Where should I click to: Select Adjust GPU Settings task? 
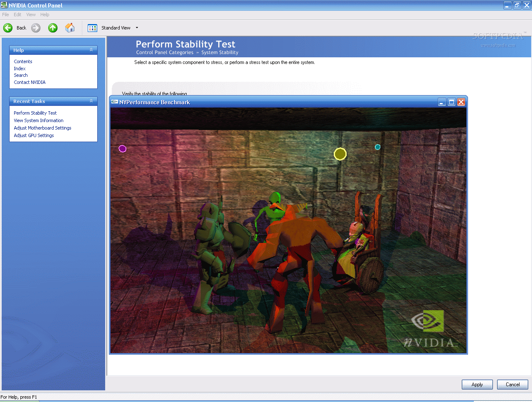34,135
